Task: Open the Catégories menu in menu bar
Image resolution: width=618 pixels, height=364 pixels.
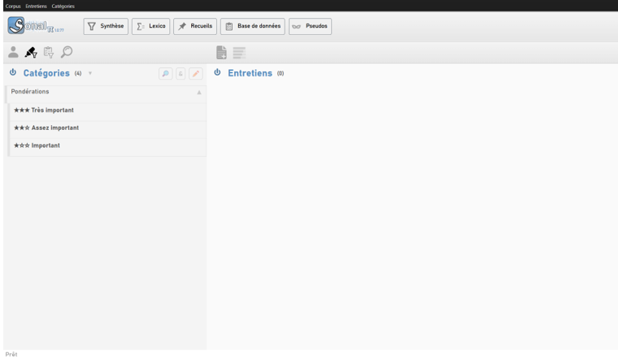Action: pyautogui.click(x=63, y=6)
